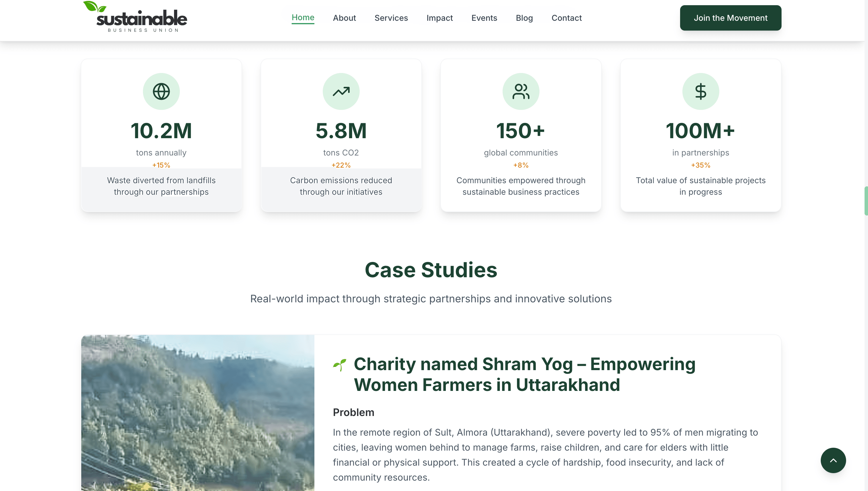Click the trending-up arrow icon
The image size is (868, 491).
click(341, 91)
